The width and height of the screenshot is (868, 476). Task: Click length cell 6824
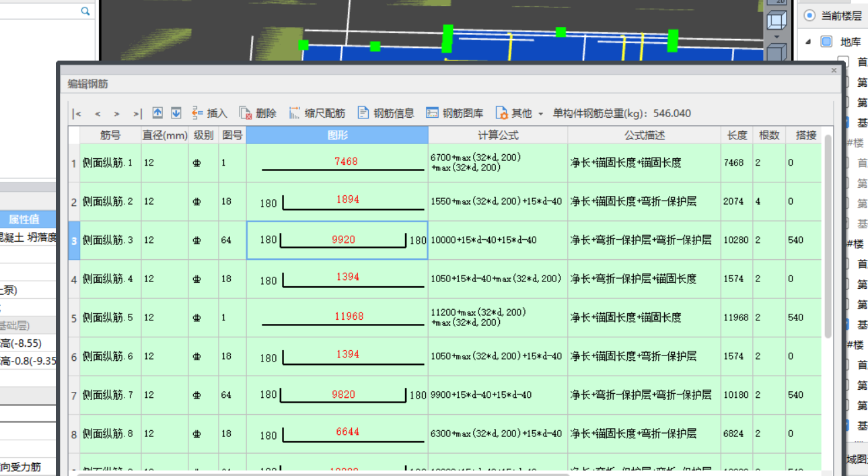click(x=737, y=434)
